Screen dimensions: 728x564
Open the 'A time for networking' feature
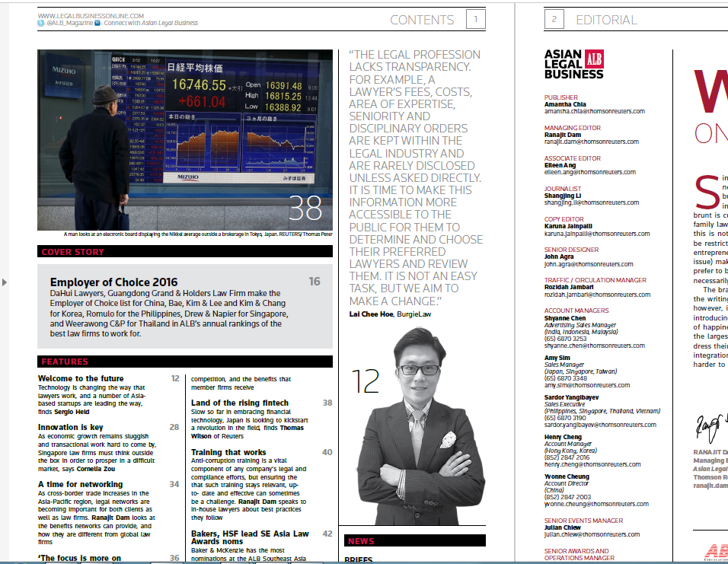pyautogui.click(x=80, y=484)
